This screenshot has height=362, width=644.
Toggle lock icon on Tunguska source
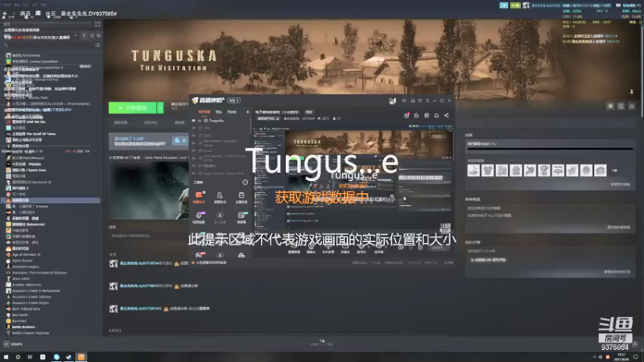pyautogui.click(x=200, y=121)
